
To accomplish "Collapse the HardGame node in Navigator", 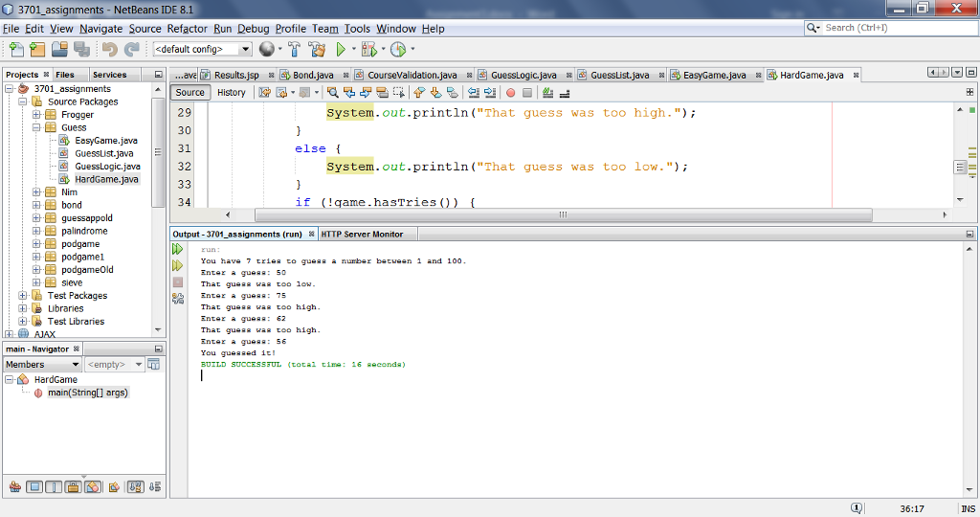I will pyautogui.click(x=10, y=379).
